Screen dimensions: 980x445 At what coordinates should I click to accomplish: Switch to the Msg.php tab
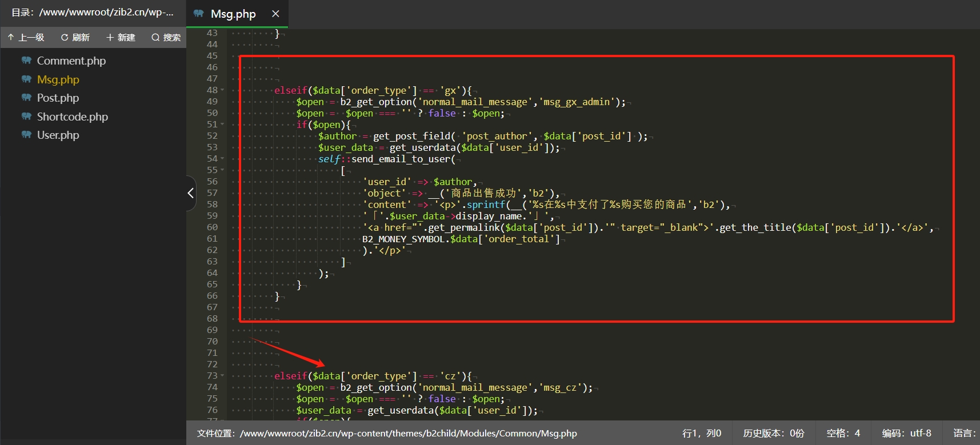[x=233, y=14]
